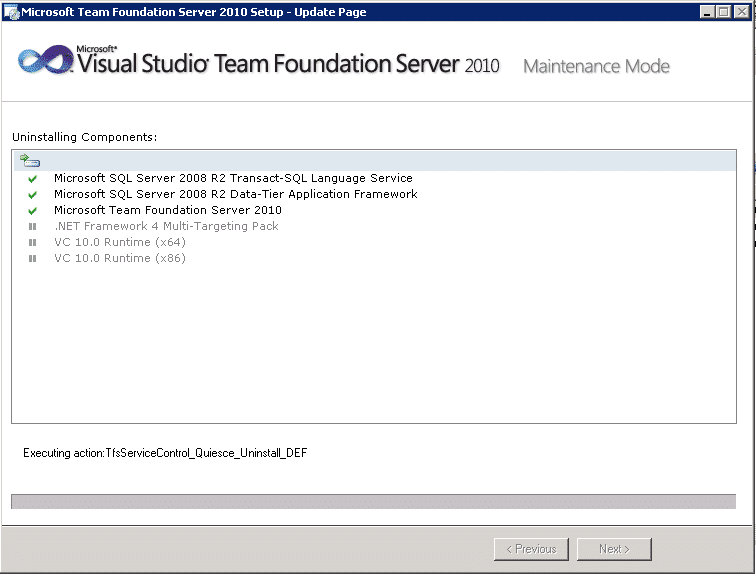Minimize the setup window
Image resolution: width=756 pixels, height=574 pixels.
tap(707, 12)
